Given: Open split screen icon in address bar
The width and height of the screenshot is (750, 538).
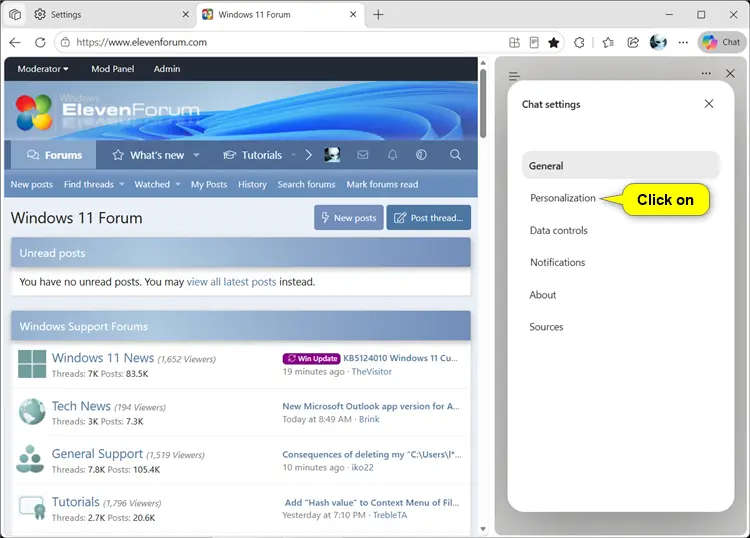Looking at the screenshot, I should pyautogui.click(x=514, y=43).
